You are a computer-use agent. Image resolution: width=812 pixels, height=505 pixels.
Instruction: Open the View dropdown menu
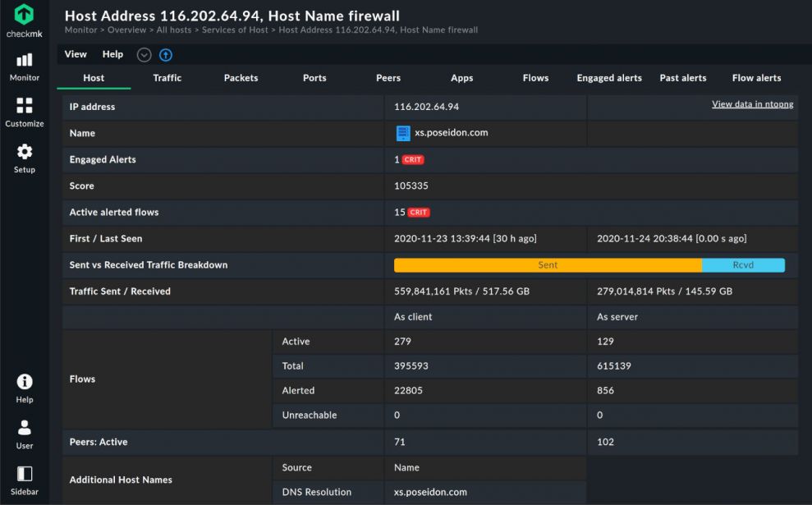click(x=76, y=54)
